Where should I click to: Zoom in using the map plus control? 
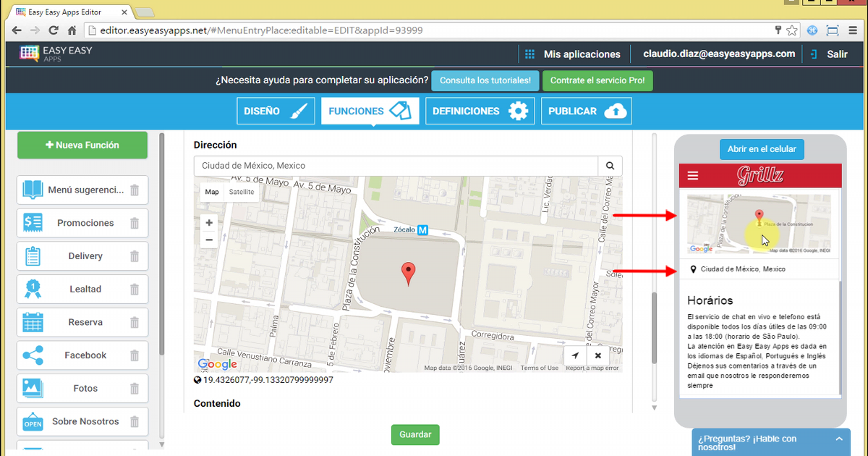208,222
